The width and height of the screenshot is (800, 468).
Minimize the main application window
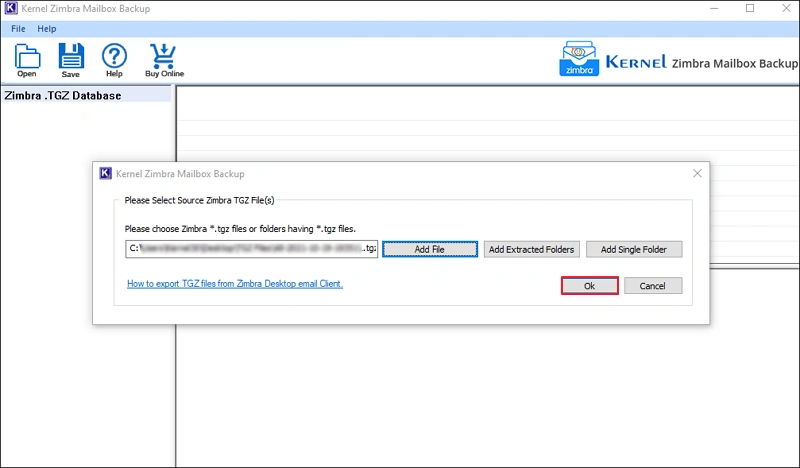pyautogui.click(x=714, y=8)
